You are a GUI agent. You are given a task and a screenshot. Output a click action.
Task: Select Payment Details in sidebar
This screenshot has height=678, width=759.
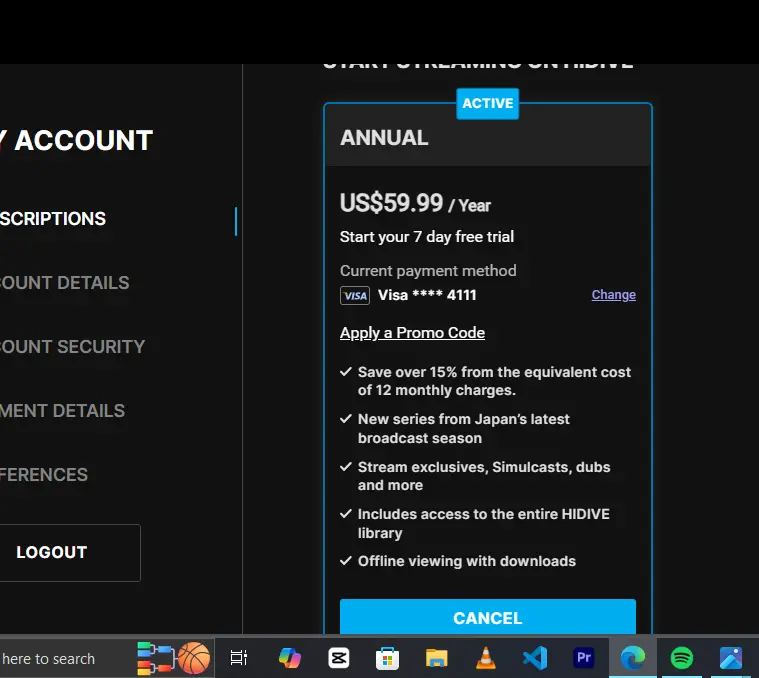click(x=62, y=411)
